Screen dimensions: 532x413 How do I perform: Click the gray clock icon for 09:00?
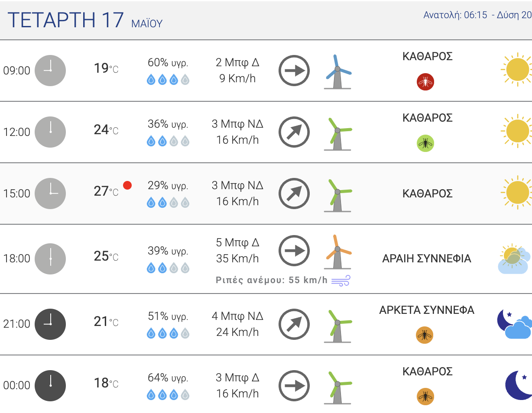(50, 71)
